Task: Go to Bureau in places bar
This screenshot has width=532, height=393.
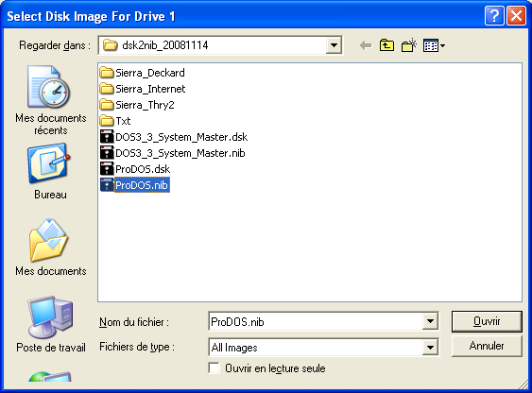Action: (50, 171)
